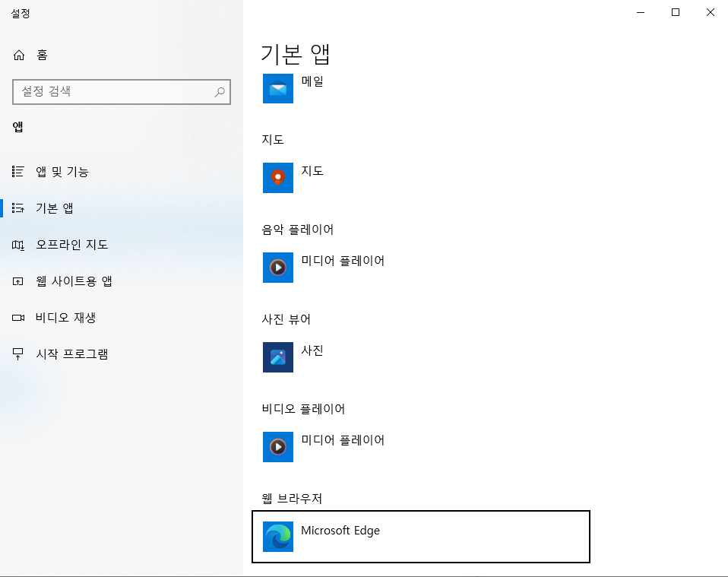The height and width of the screenshot is (577, 728).
Task: Open 시작 프로그램 settings
Action: [122, 354]
